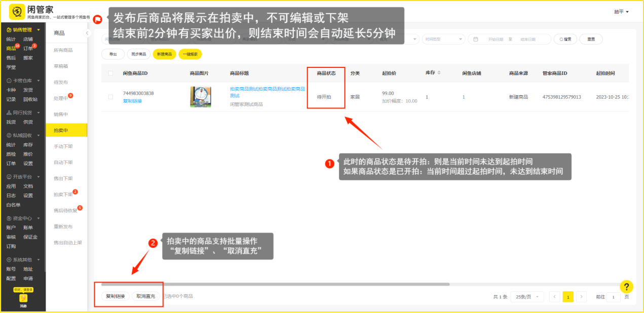Click the 复制链接 link under product ID
The height and width of the screenshot is (313, 644).
coord(132,101)
